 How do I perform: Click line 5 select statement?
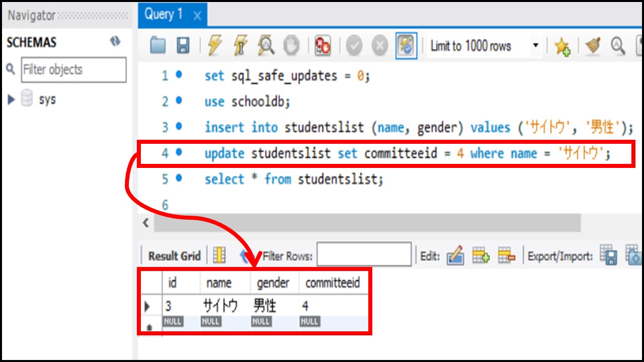[x=293, y=178]
